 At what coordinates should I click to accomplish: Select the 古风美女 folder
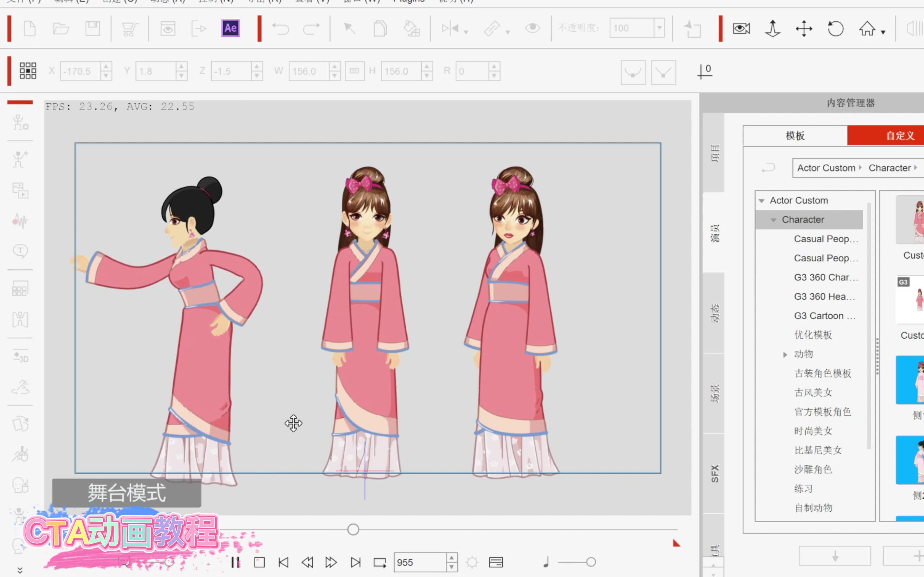pyautogui.click(x=813, y=392)
